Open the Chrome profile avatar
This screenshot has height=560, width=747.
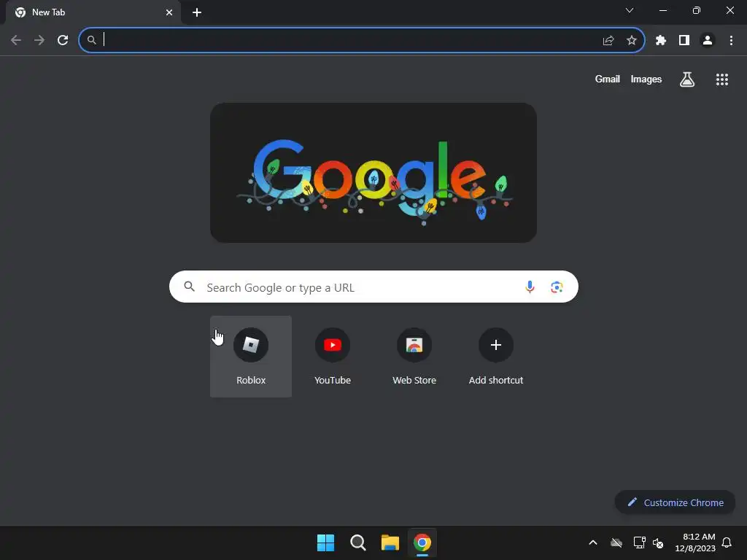click(708, 41)
